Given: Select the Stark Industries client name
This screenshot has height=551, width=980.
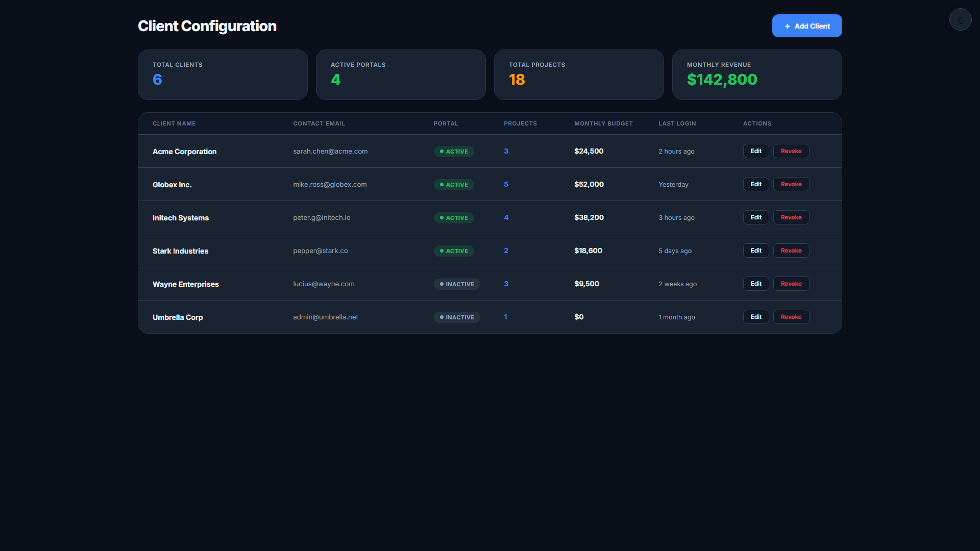Looking at the screenshot, I should click(180, 251).
